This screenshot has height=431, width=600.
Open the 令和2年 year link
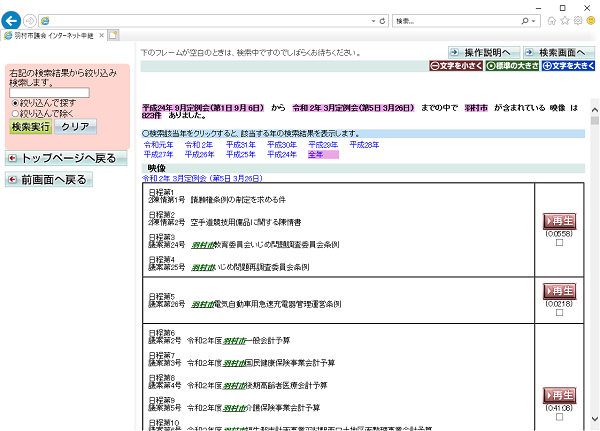point(199,145)
